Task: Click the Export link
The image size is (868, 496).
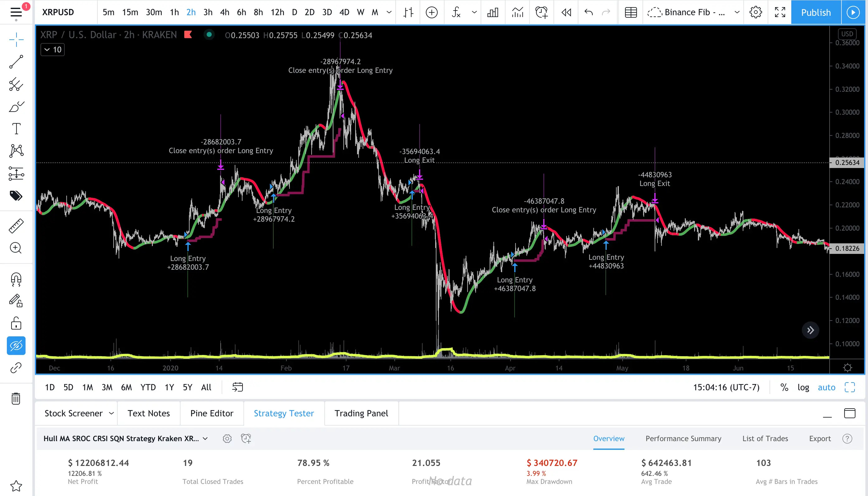Action: coord(820,438)
